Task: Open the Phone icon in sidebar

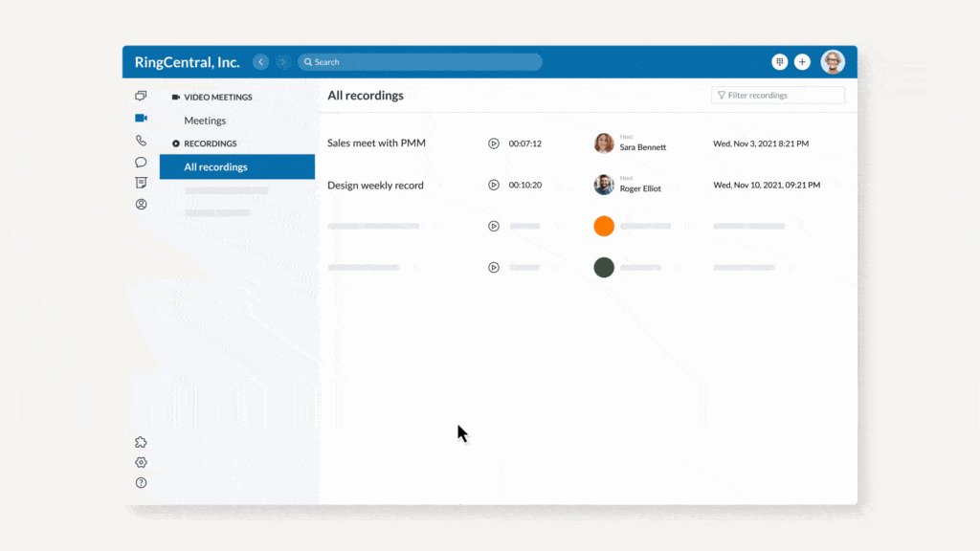Action: point(141,140)
